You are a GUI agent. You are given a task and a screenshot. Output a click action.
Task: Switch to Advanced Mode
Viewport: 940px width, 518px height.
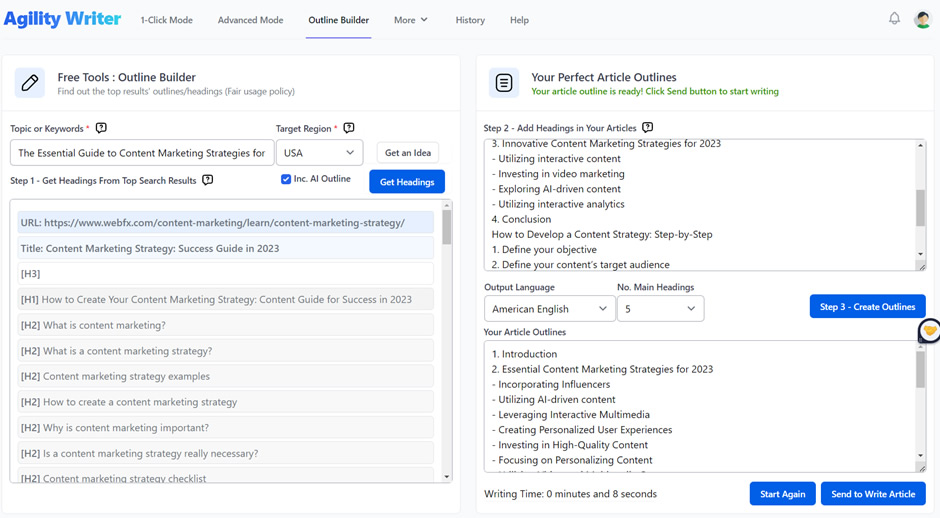click(251, 20)
